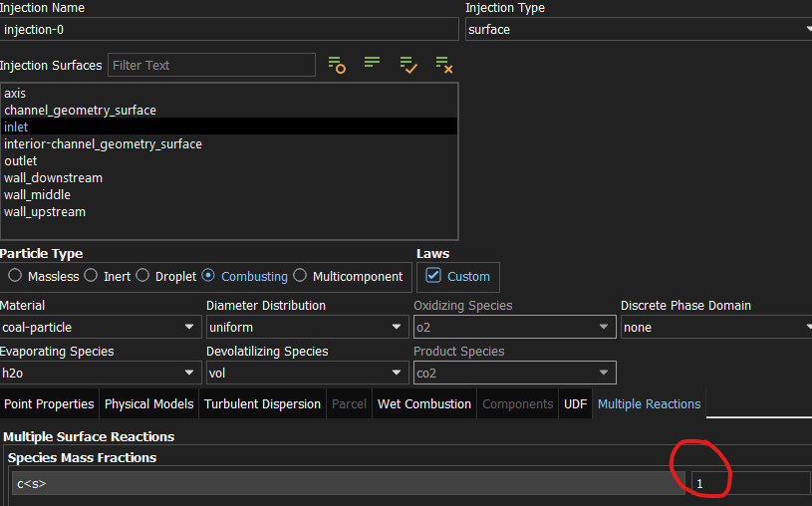The image size is (812, 506).
Task: Open the Evaporating Species h2o dropdown
Action: (x=101, y=373)
